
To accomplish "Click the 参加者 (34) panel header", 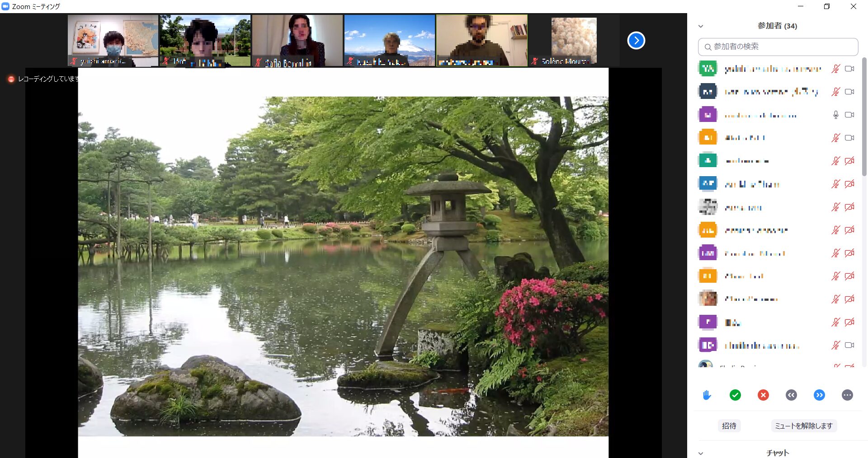I will [777, 26].
